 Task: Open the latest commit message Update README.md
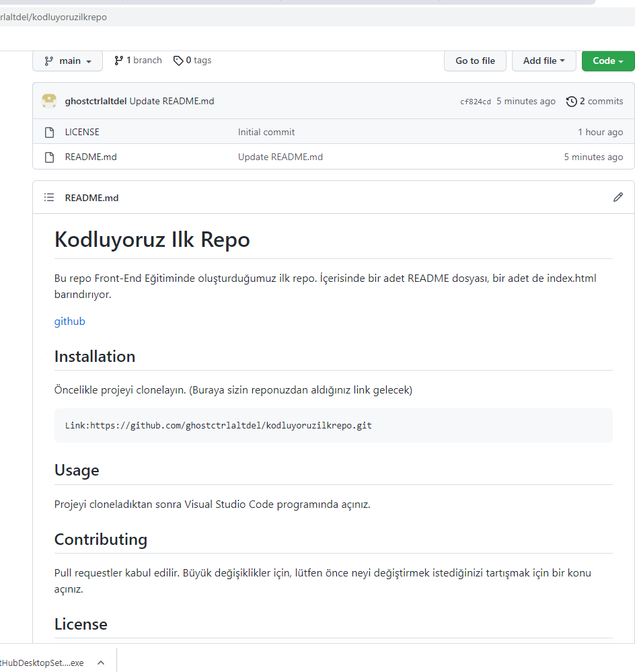pyautogui.click(x=172, y=101)
